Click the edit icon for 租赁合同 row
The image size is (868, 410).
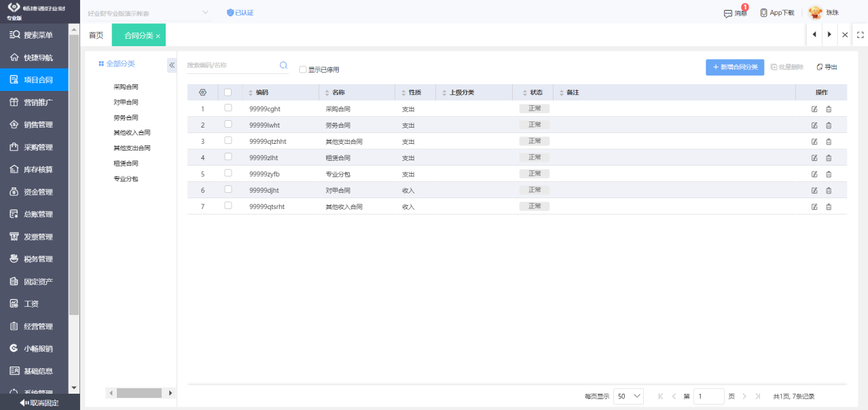click(814, 157)
